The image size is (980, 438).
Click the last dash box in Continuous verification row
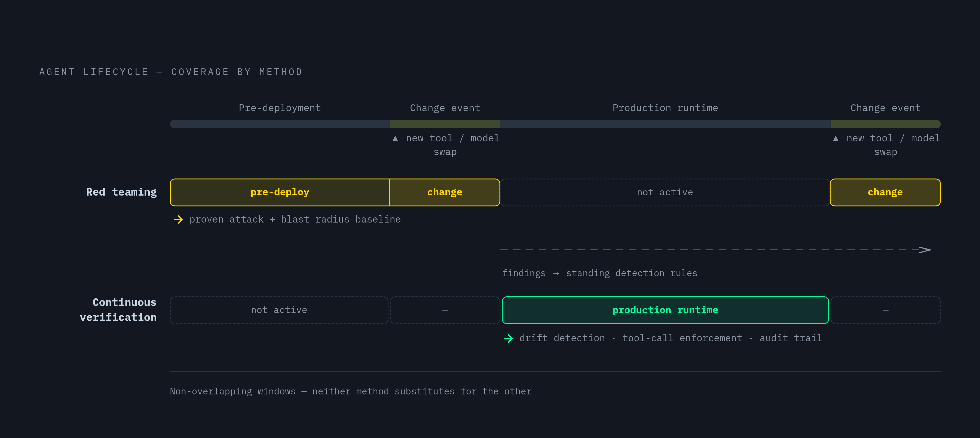(885, 310)
